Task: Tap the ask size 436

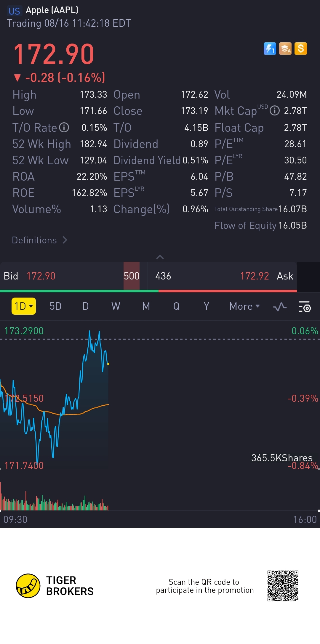Action: [x=163, y=276]
